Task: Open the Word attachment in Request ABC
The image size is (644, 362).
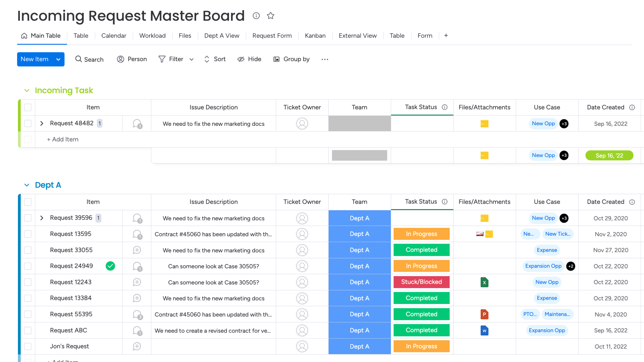Action: point(484,330)
